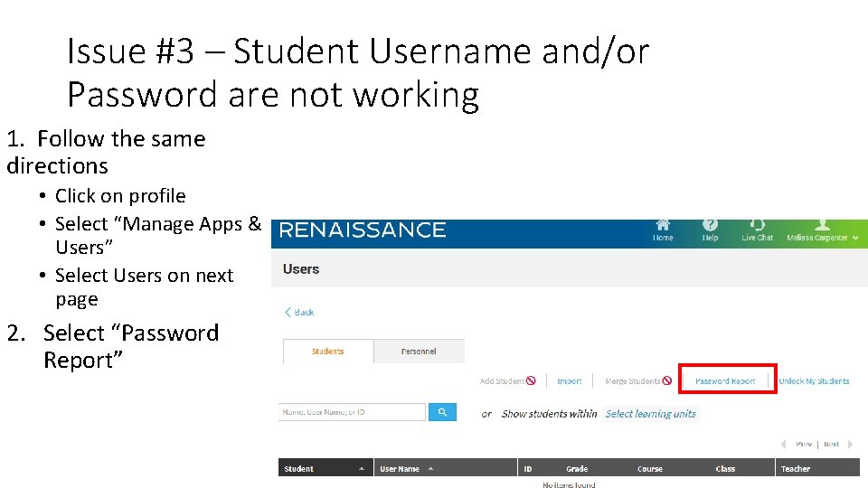Click the Grade column header
868x488 pixels.
(577, 469)
